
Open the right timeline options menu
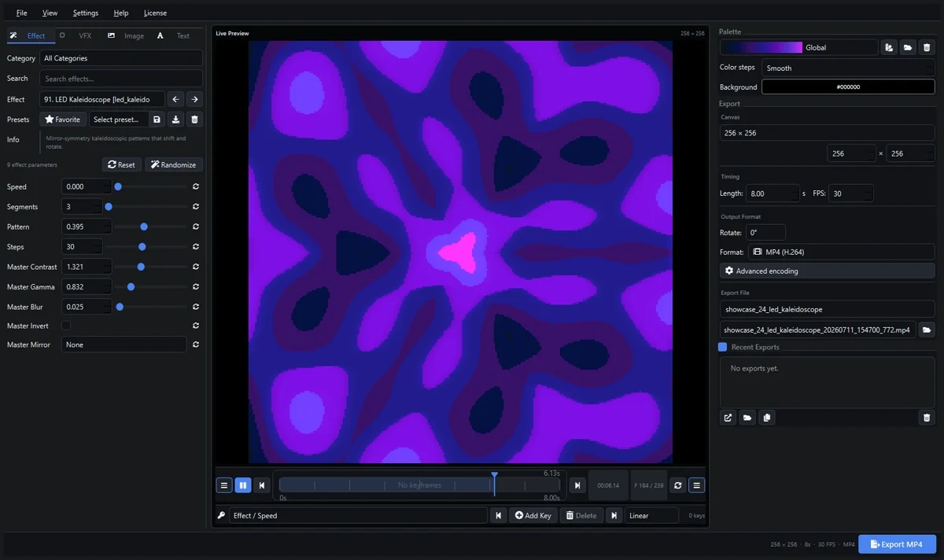click(x=697, y=485)
